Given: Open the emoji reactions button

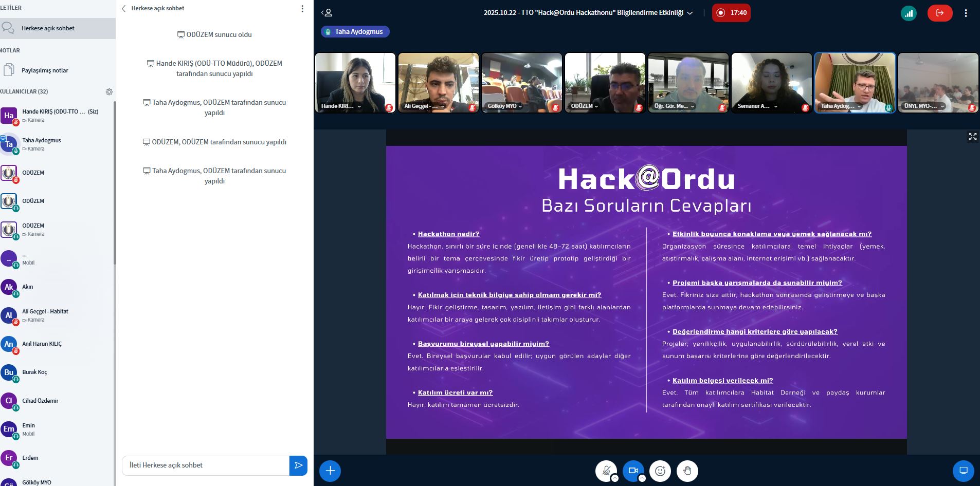Looking at the screenshot, I should [x=660, y=471].
